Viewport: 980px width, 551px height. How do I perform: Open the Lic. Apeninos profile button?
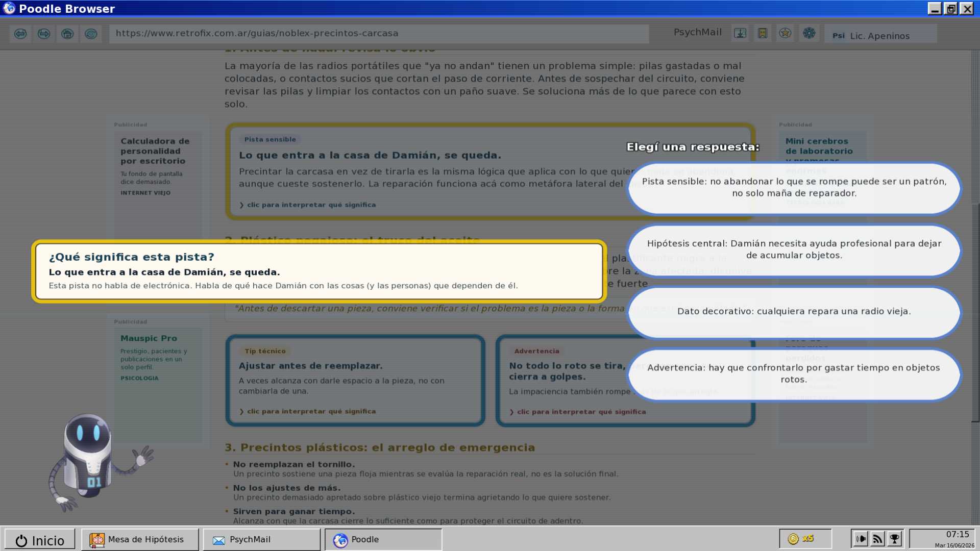[880, 34]
